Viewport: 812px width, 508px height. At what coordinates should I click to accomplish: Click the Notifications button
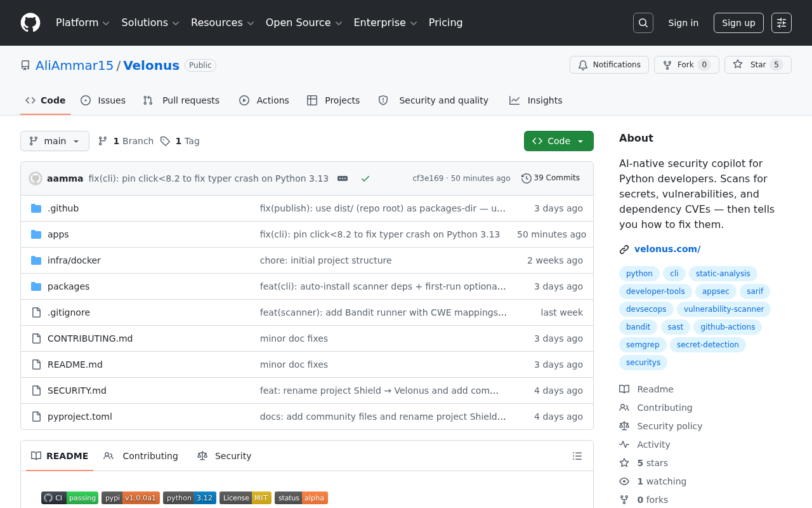pyautogui.click(x=609, y=65)
